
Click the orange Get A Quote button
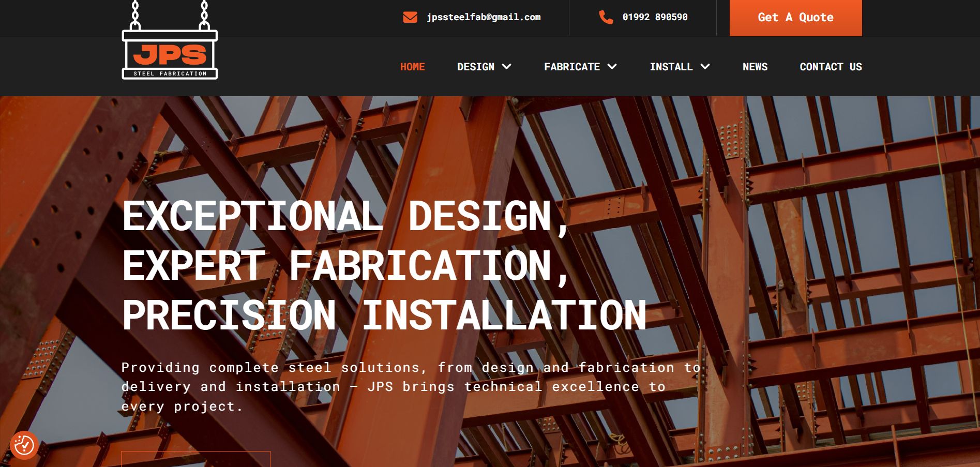[795, 17]
